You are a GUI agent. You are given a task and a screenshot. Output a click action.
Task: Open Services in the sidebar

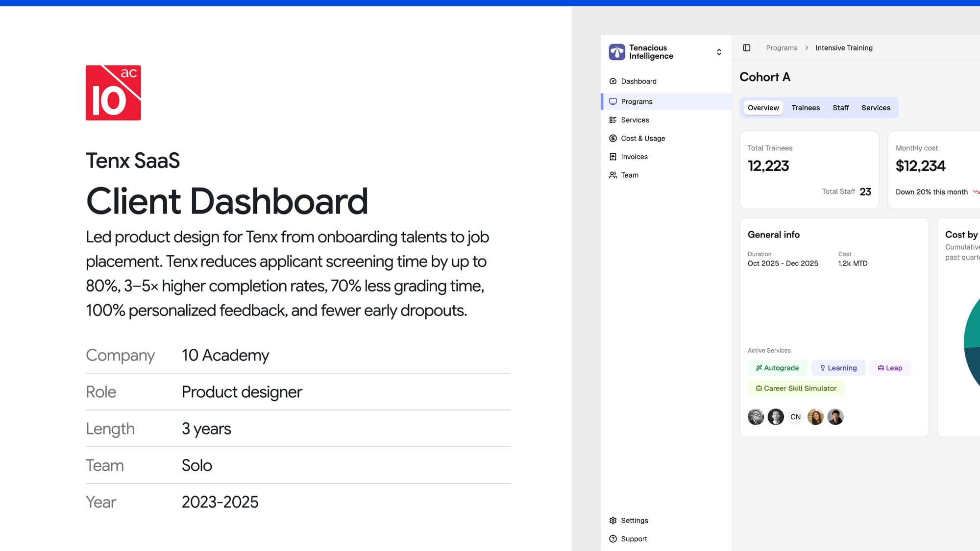[x=666, y=120]
